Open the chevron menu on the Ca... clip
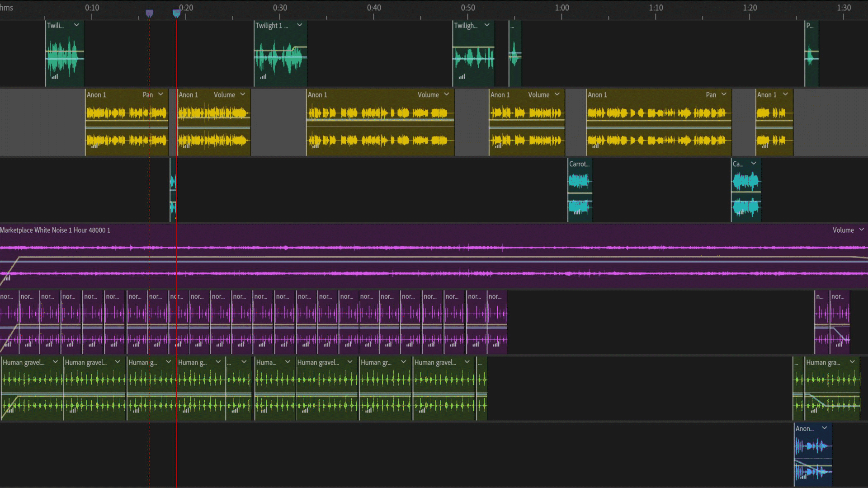 pos(754,164)
